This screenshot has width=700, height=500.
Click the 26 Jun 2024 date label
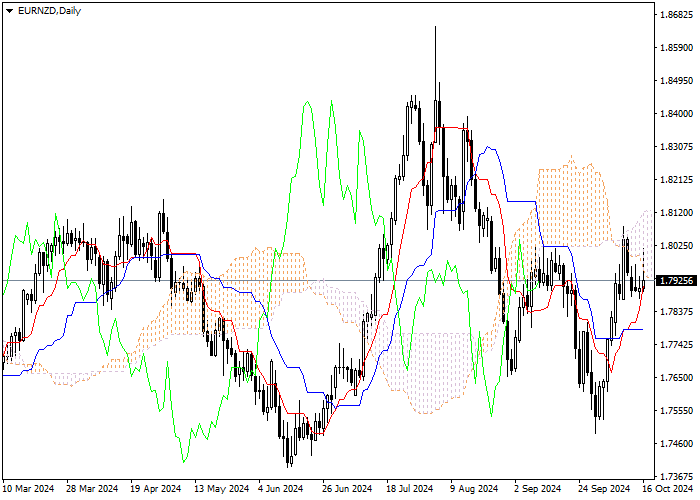347,489
